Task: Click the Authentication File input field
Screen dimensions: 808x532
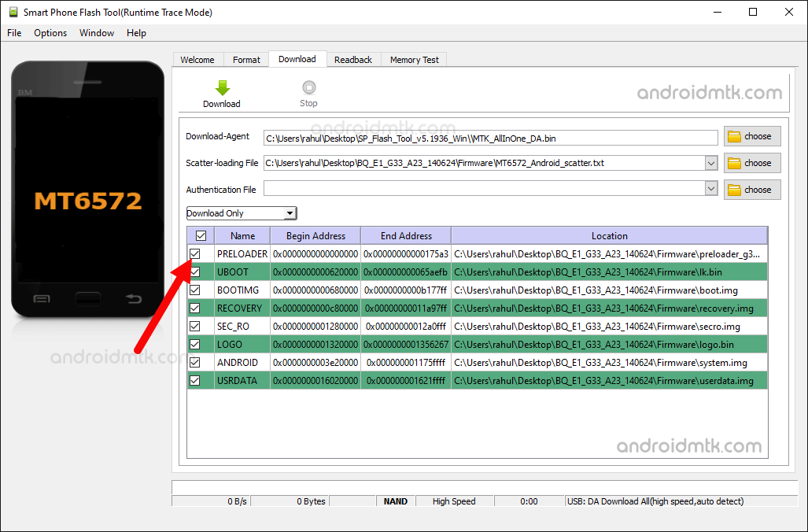Action: pos(485,189)
